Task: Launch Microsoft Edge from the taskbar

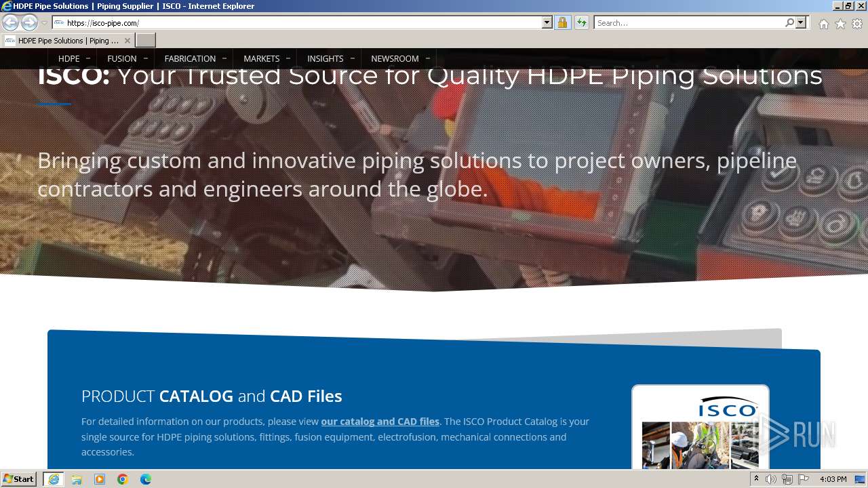Action: (146, 479)
